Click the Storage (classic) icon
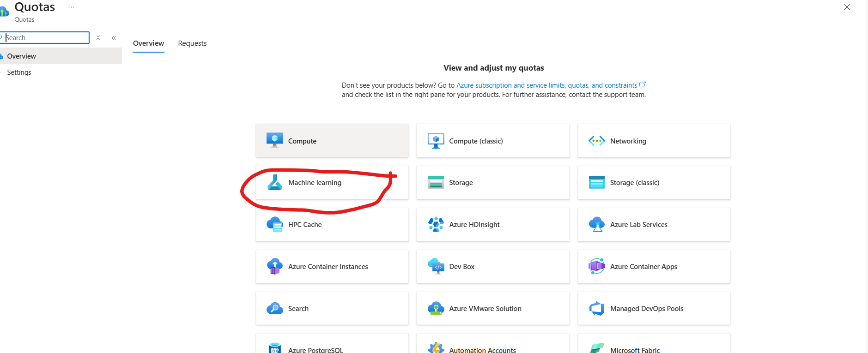868x353 pixels. 596,182
